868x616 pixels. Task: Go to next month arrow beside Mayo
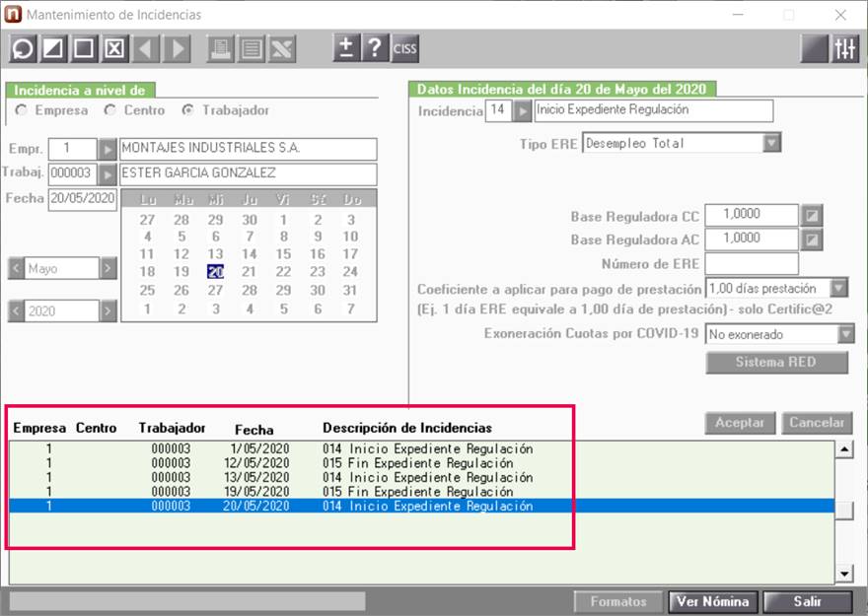108,269
